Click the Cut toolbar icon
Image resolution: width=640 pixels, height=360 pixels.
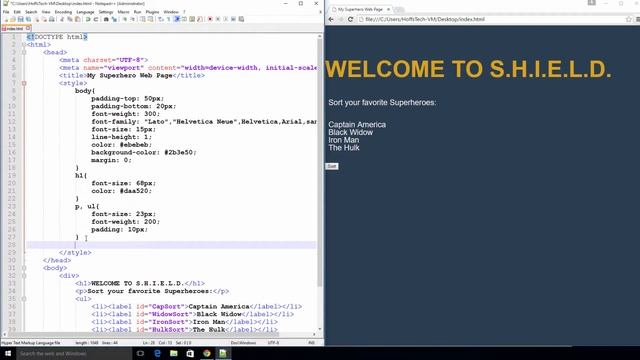[x=62, y=19]
